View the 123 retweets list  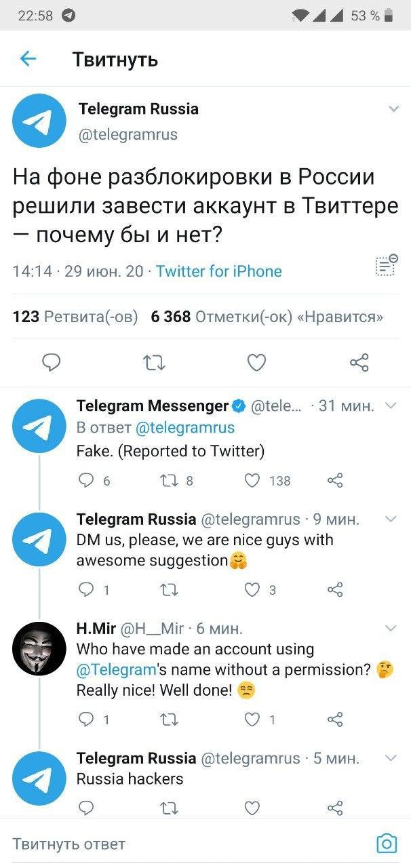point(75,317)
